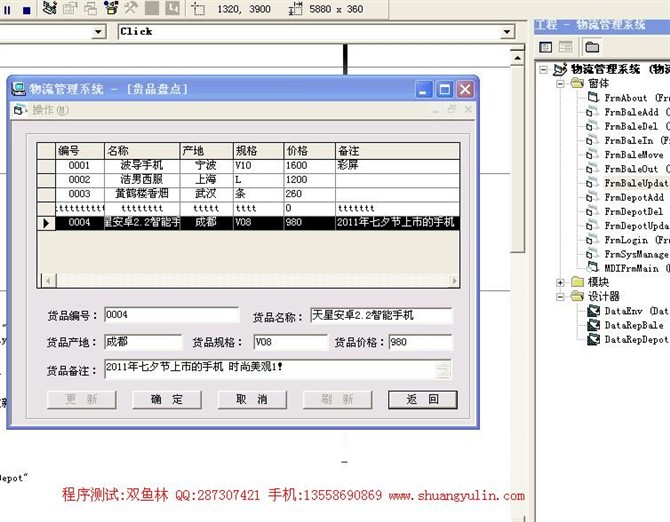Click the designer icon beside DataEnv

(593, 311)
